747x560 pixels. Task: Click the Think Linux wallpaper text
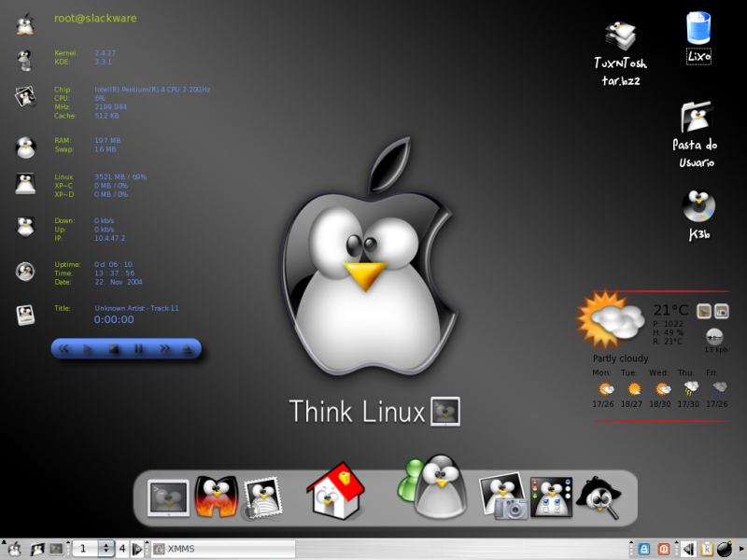point(357,412)
